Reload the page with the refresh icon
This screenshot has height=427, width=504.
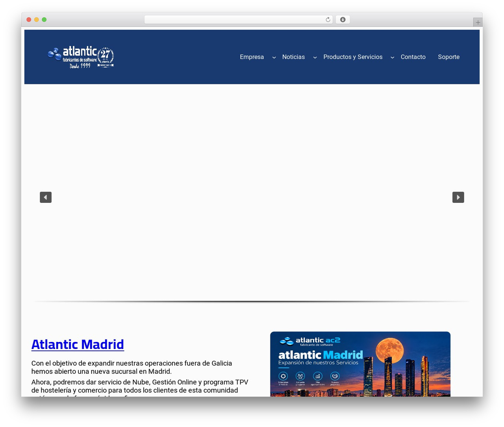pos(328,20)
